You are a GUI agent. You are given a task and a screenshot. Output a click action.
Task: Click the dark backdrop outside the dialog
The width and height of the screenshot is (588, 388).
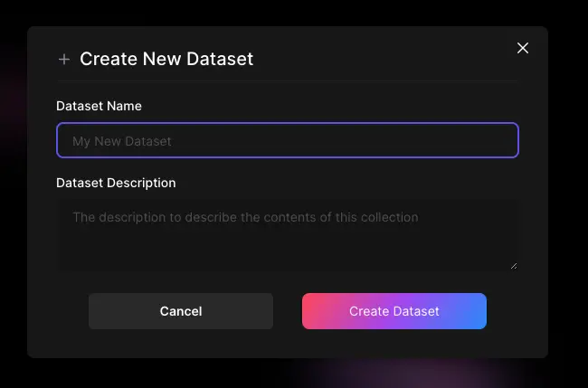click(568, 187)
